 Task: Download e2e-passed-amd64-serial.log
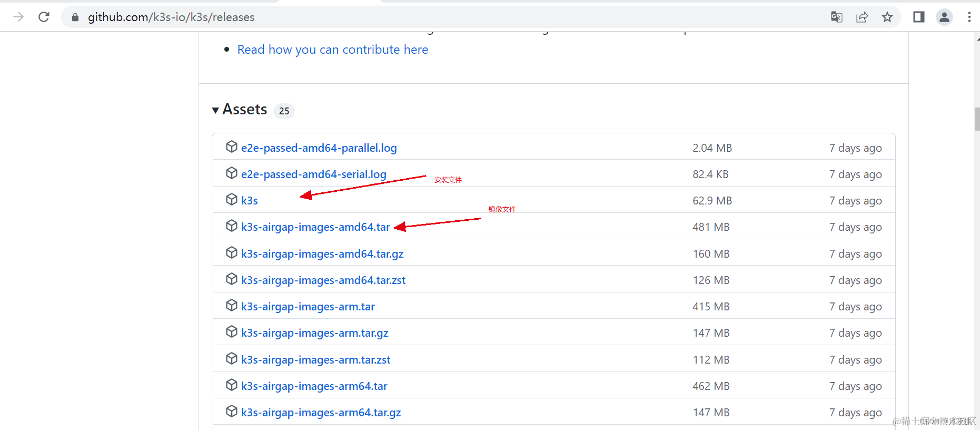tap(314, 174)
